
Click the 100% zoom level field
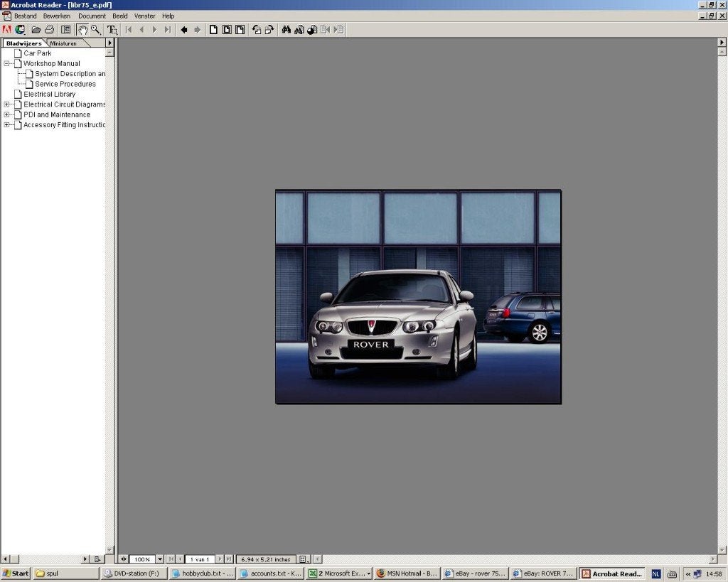(142, 559)
